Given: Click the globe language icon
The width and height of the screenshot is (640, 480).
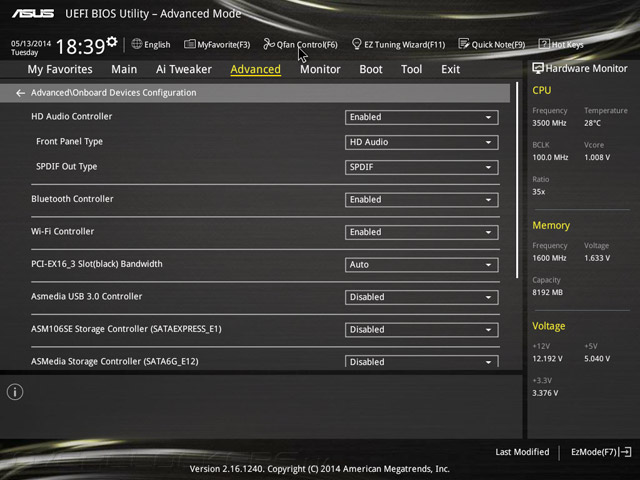Looking at the screenshot, I should (x=137, y=44).
